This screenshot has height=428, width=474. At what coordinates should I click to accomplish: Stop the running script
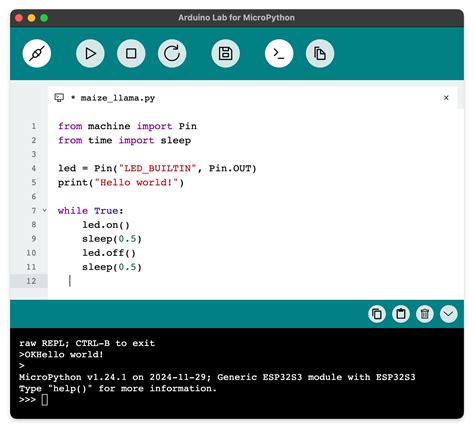coord(131,53)
